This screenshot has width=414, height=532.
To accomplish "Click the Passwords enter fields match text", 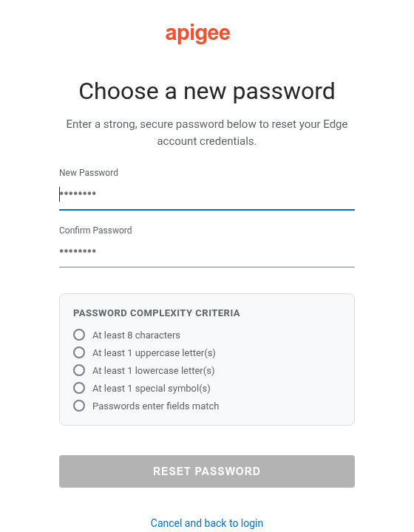I will point(155,406).
